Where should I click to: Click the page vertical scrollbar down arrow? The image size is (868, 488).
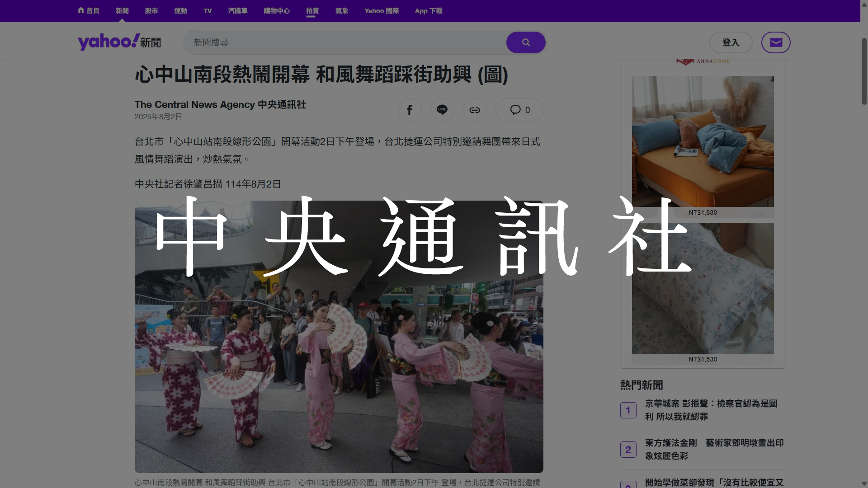864,484
